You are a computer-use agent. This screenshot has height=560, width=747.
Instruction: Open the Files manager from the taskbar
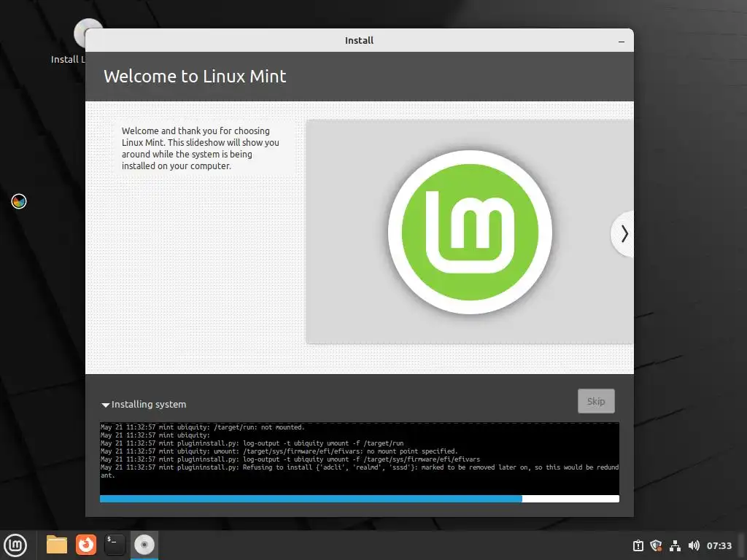tap(57, 545)
